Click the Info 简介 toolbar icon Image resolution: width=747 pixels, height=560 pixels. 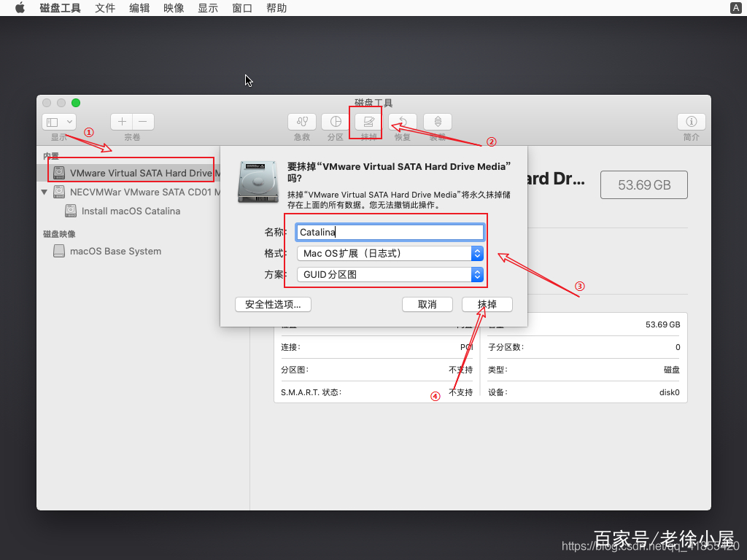coord(692,122)
